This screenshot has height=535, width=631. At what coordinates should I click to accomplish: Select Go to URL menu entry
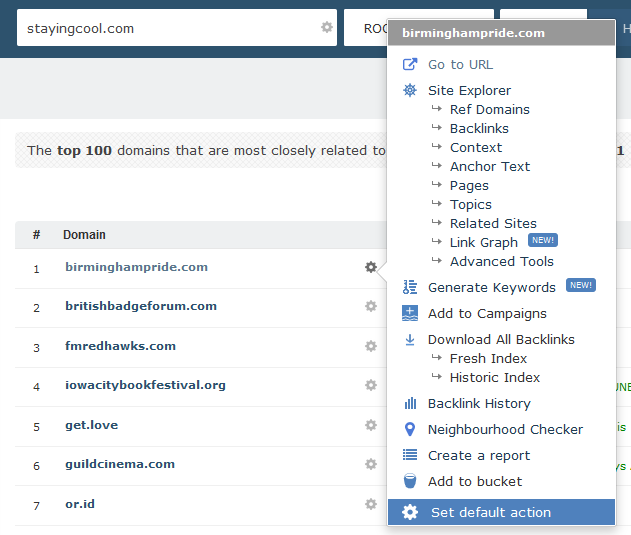[460, 65]
